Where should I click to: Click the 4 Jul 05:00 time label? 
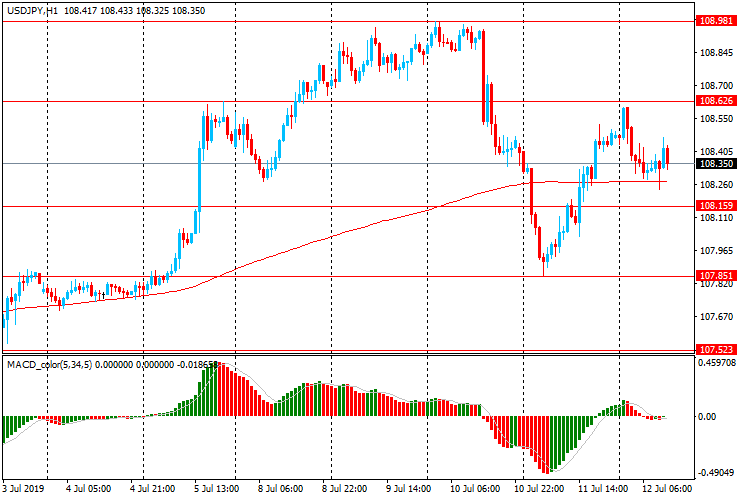(x=88, y=488)
